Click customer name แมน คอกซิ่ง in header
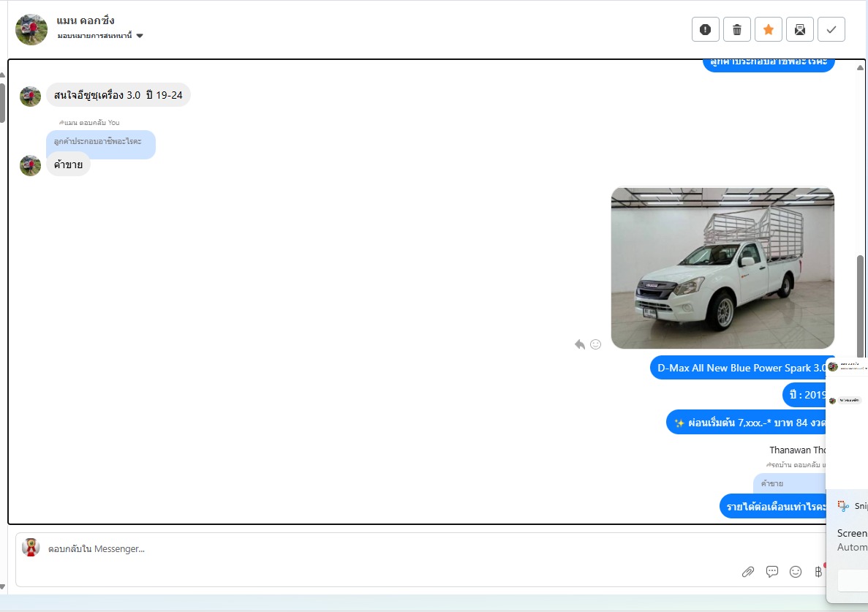 pos(86,20)
